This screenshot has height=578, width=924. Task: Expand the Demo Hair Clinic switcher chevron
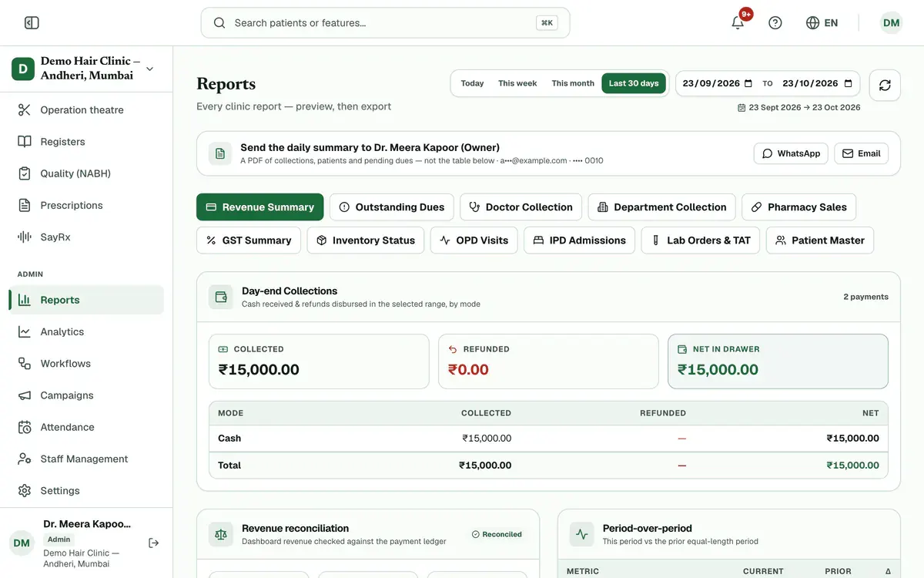(x=149, y=69)
